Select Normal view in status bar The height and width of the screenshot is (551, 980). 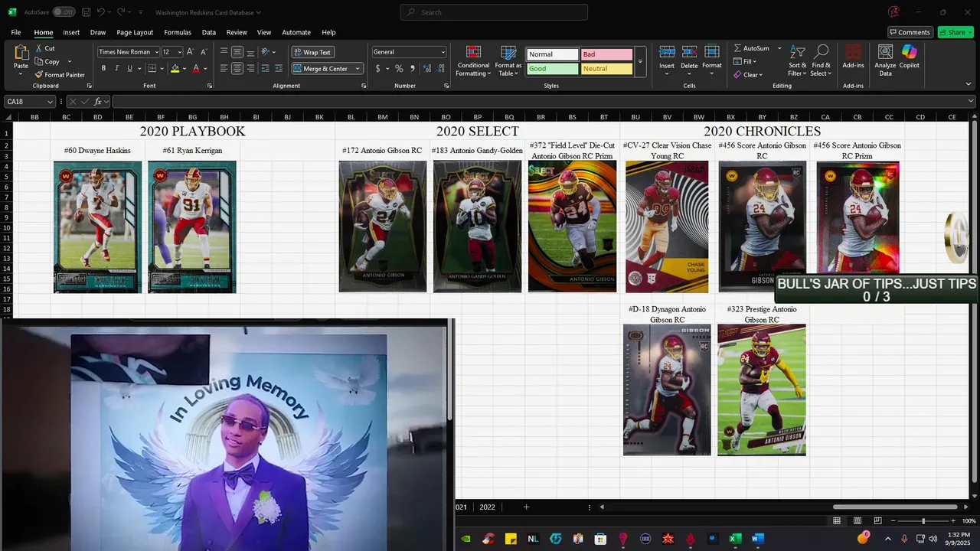click(837, 521)
